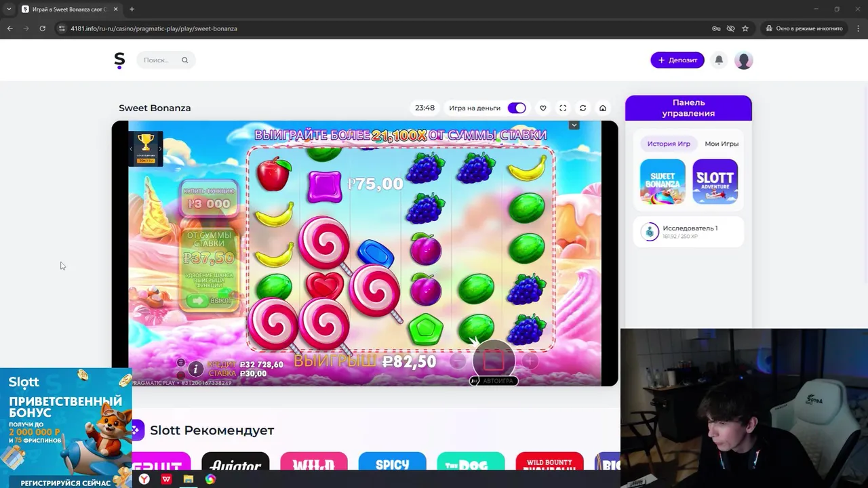Decrease the bet with minus button

pos(458,361)
